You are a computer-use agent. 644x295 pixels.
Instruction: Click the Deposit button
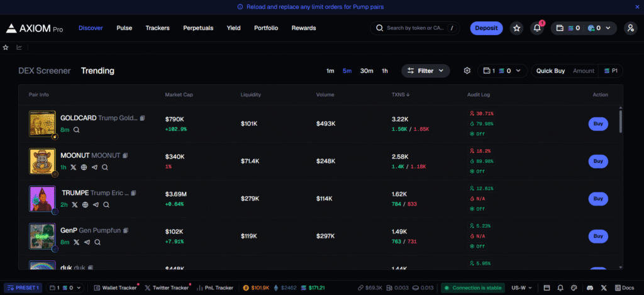486,28
